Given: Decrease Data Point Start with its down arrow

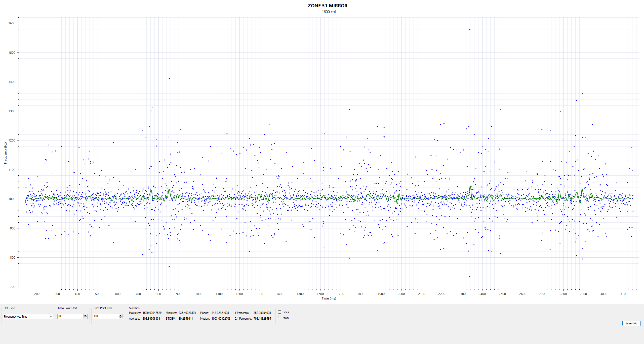Looking at the screenshot, I should [x=85, y=317].
